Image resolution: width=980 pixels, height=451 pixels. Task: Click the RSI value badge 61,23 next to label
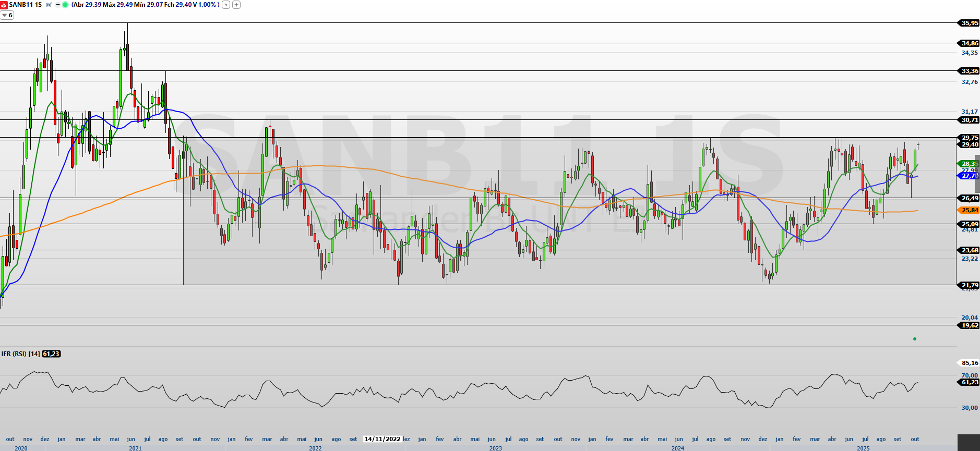(51, 354)
